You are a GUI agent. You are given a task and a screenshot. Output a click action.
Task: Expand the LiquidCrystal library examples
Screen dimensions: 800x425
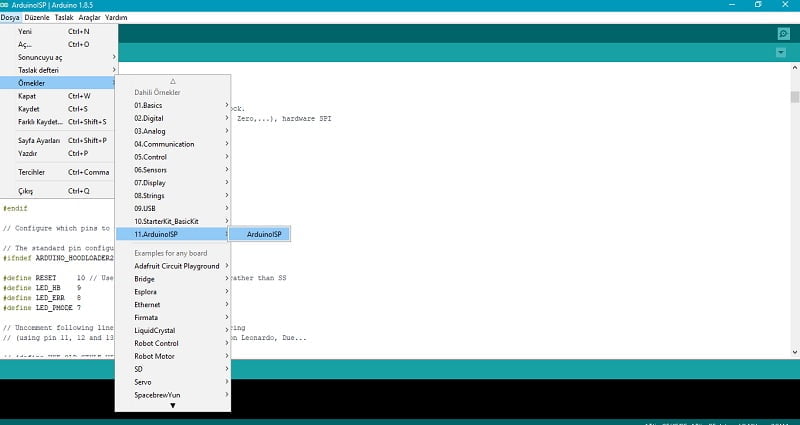pos(173,330)
